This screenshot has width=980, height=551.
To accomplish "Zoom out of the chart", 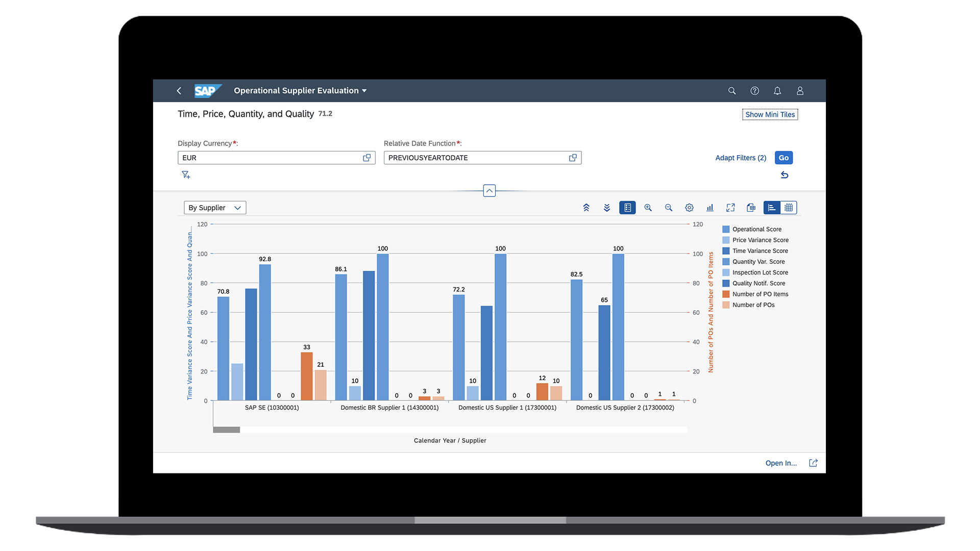I will (669, 208).
